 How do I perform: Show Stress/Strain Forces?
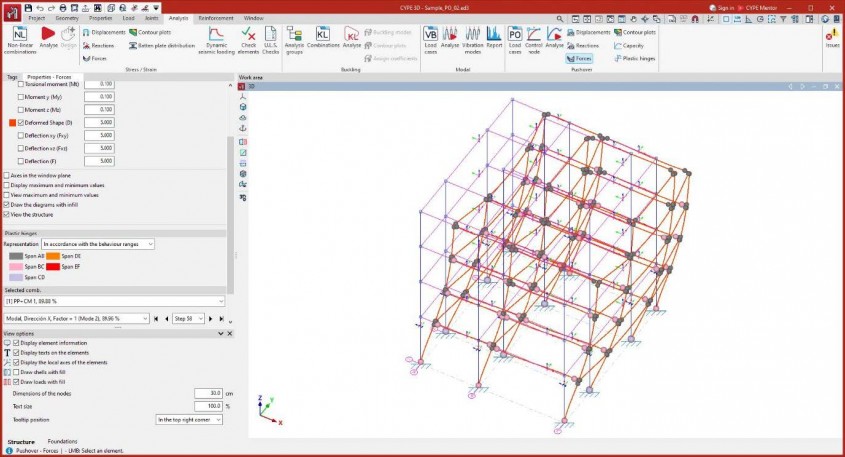coord(95,58)
